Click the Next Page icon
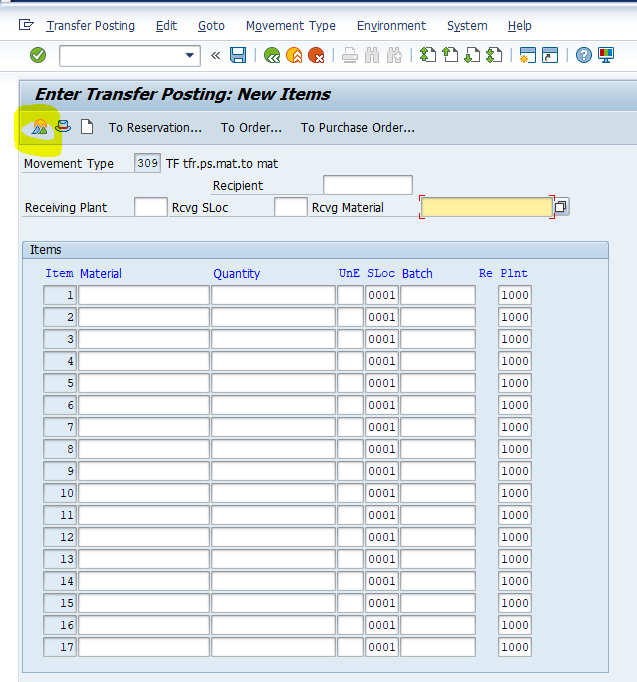This screenshot has width=637, height=682. tap(472, 55)
